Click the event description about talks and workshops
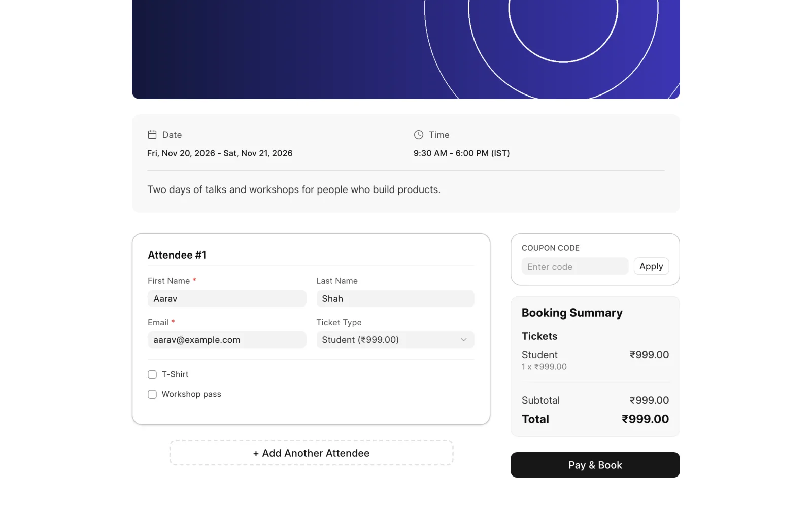This screenshot has height=508, width=812. click(x=294, y=189)
